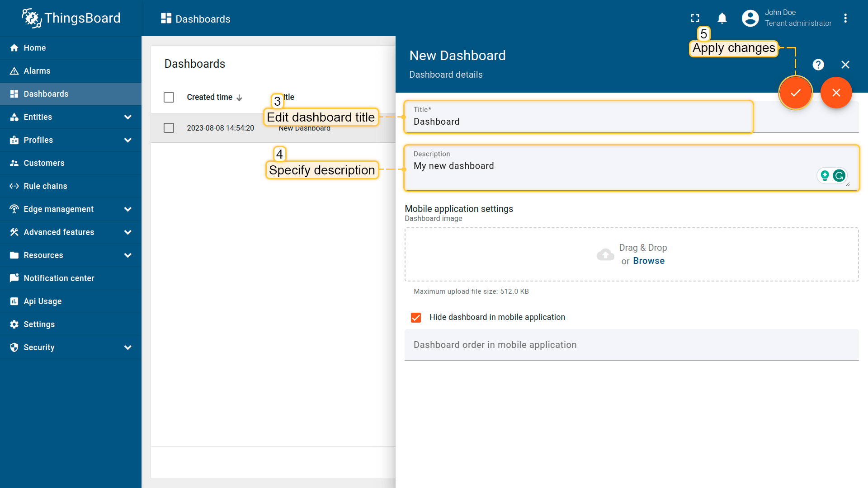
Task: Click Browse to upload dashboard image
Action: coord(648,261)
